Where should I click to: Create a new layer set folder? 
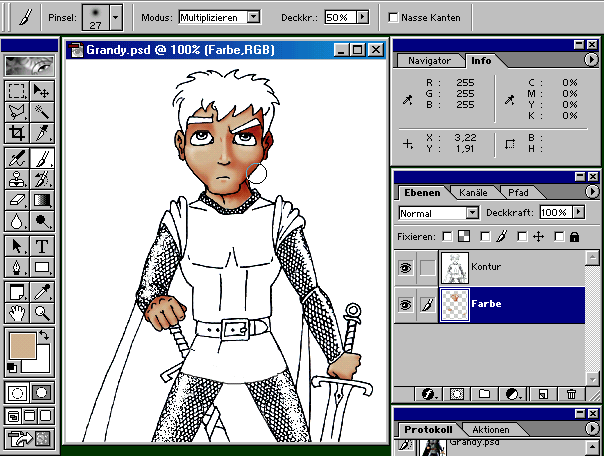pyautogui.click(x=484, y=394)
